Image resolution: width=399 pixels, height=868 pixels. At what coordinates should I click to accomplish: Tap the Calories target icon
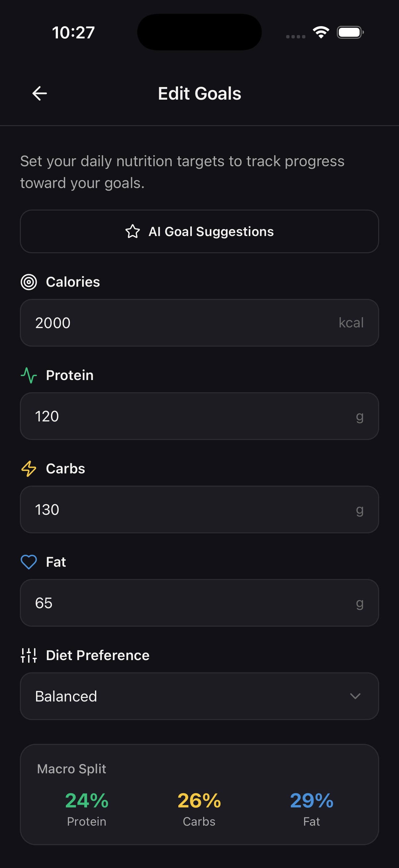click(x=29, y=282)
